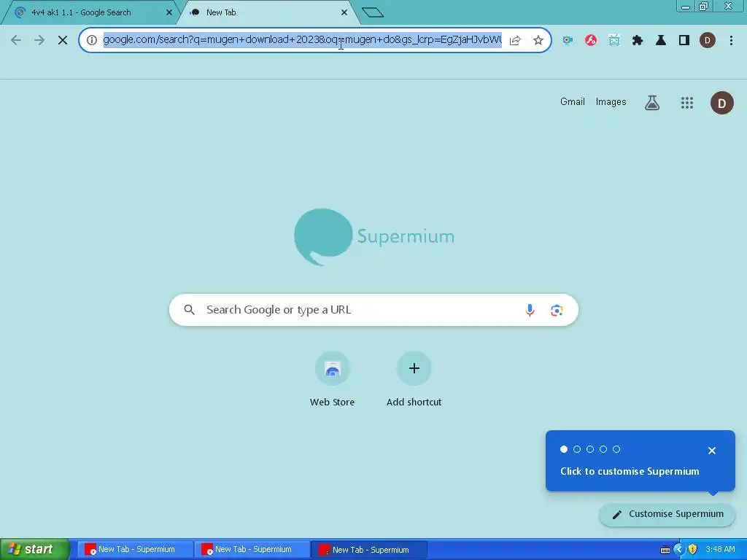747x560 pixels.
Task: Open the Google apps grid
Action: tap(687, 102)
